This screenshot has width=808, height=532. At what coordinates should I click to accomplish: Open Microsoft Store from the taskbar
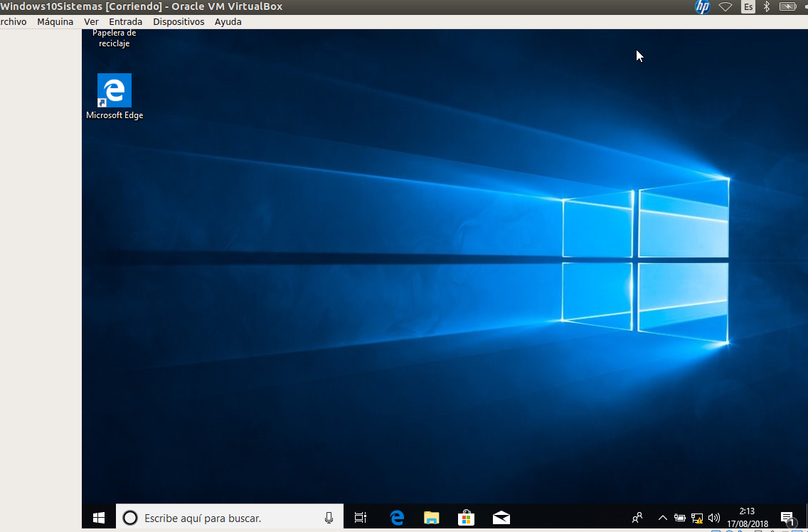pyautogui.click(x=466, y=518)
